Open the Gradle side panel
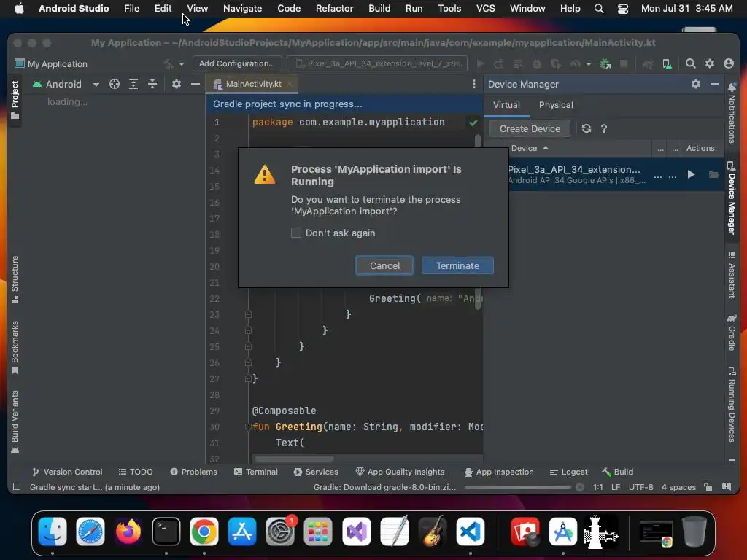Image resolution: width=747 pixels, height=560 pixels. (732, 332)
